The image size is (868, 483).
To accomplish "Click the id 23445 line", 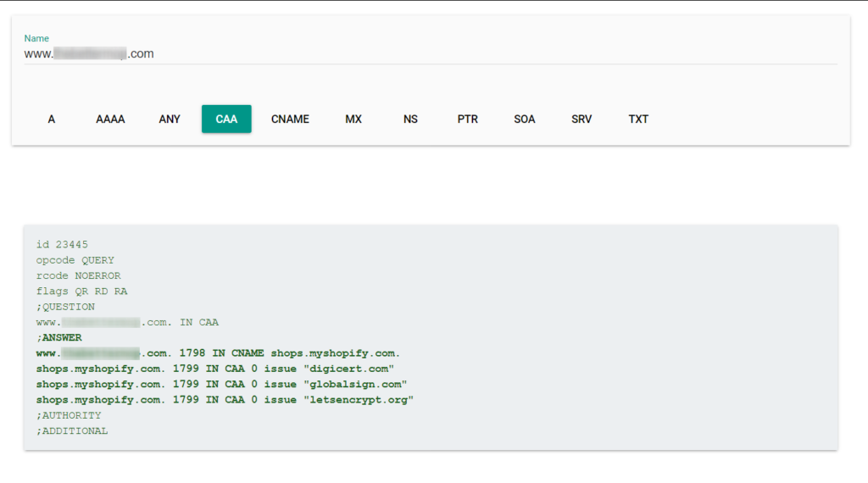I will tap(62, 245).
